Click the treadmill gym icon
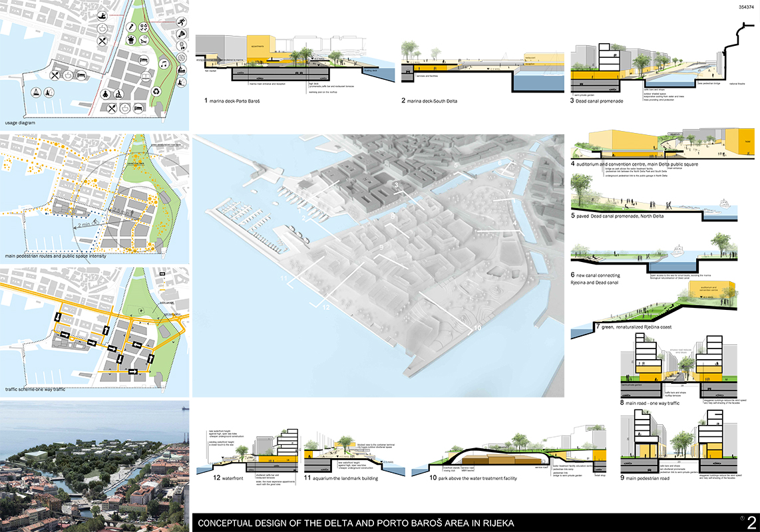Image resolution: width=760 pixels, height=532 pixels. (118, 94)
